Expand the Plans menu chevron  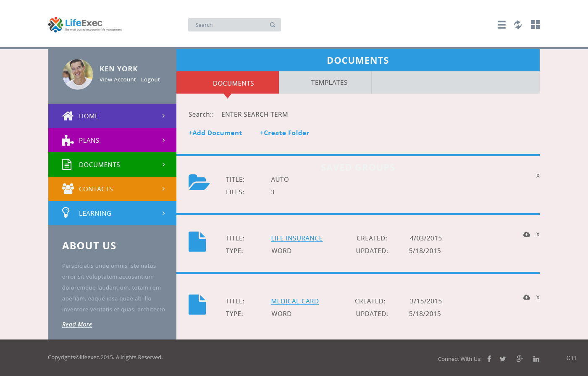click(163, 140)
